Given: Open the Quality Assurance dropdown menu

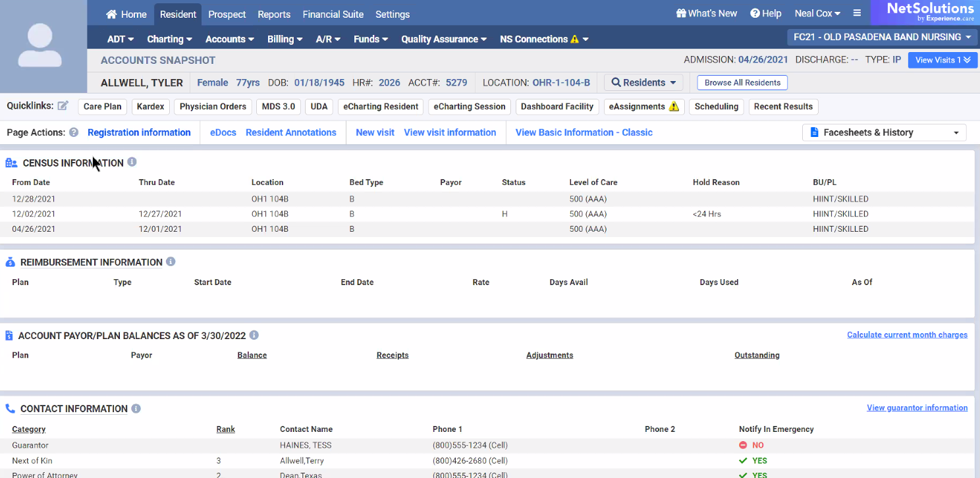Looking at the screenshot, I should [444, 39].
